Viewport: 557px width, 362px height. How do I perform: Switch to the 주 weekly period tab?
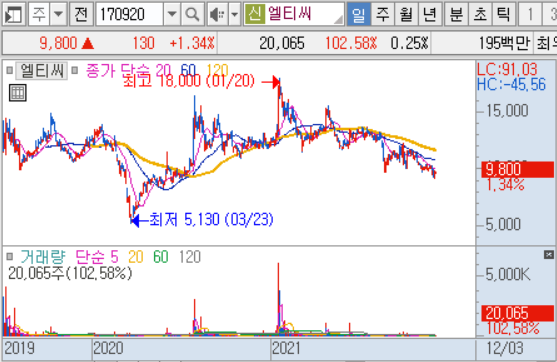point(383,14)
